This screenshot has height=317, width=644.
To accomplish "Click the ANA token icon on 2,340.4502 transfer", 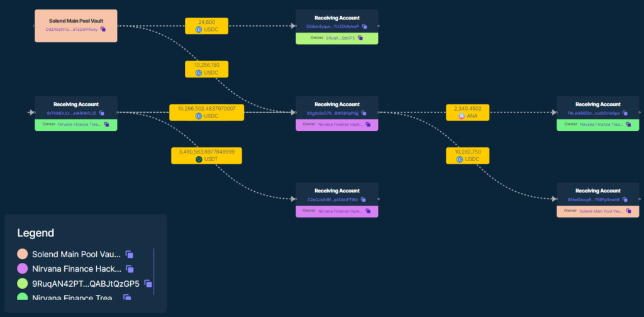I will click(x=461, y=116).
